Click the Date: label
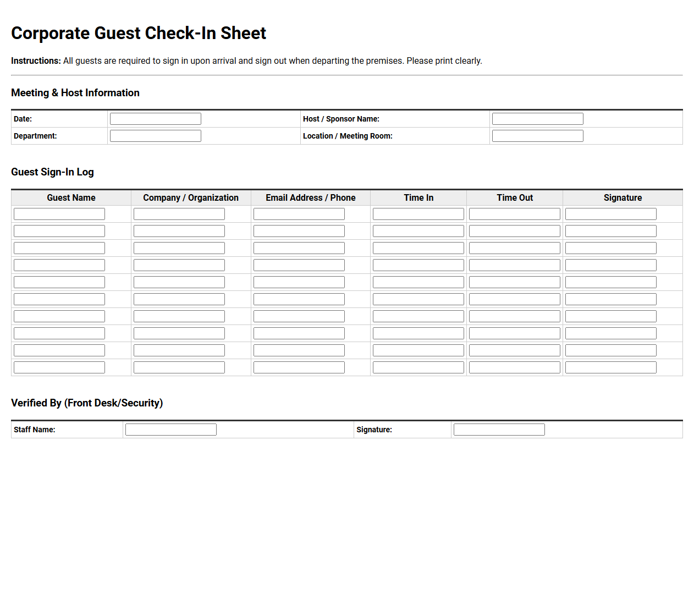Viewport: 694px width, 616px height. pyautogui.click(x=23, y=119)
